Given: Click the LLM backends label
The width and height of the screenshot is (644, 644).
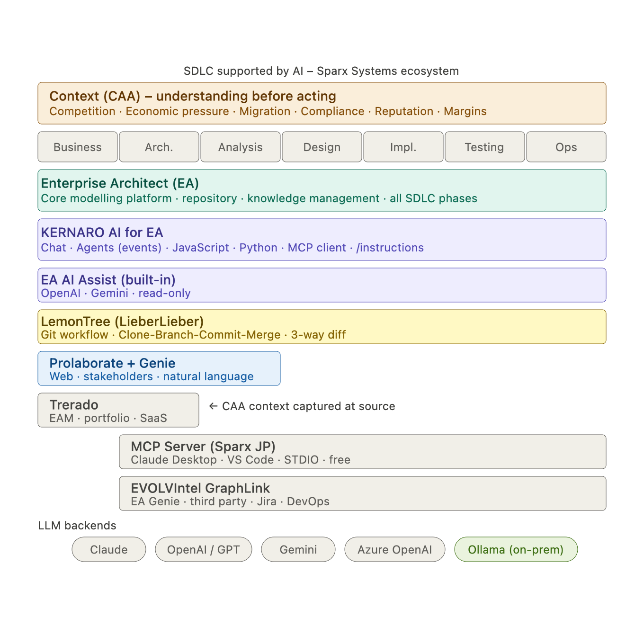Looking at the screenshot, I should click(77, 526).
